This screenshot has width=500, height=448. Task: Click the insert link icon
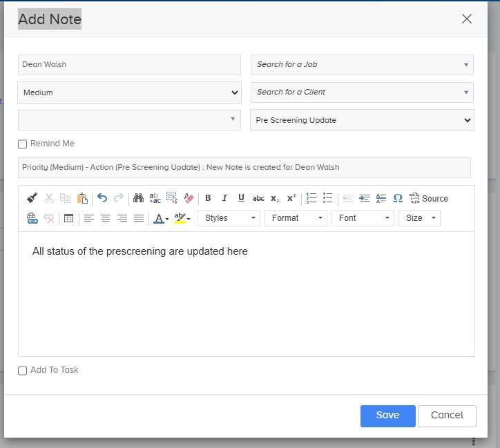point(32,218)
